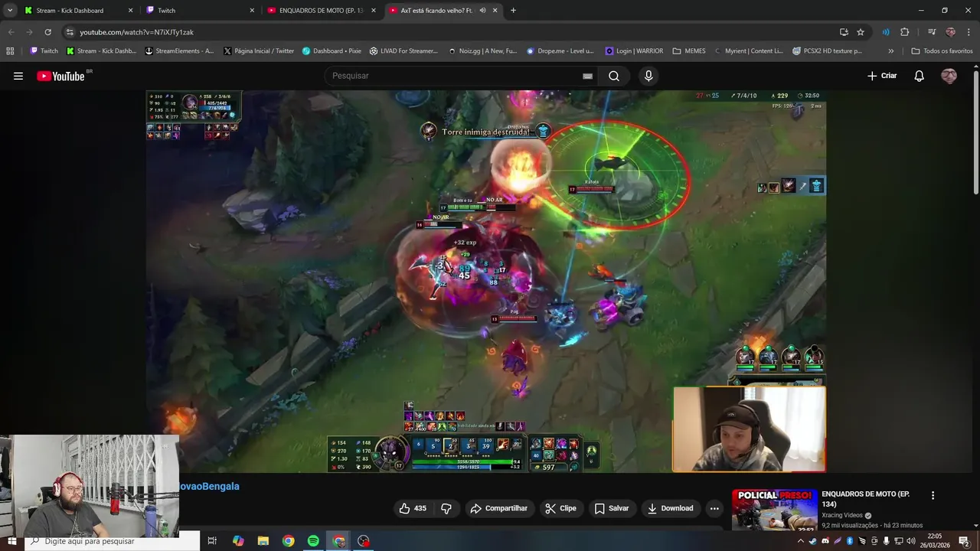Go to the YouTube home logo

pos(60,76)
